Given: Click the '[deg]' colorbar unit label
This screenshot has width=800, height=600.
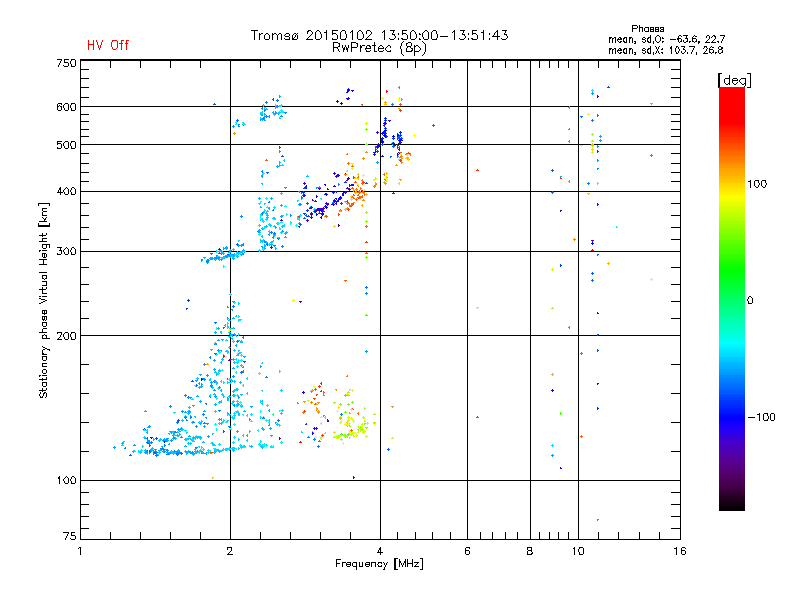Looking at the screenshot, I should (734, 80).
